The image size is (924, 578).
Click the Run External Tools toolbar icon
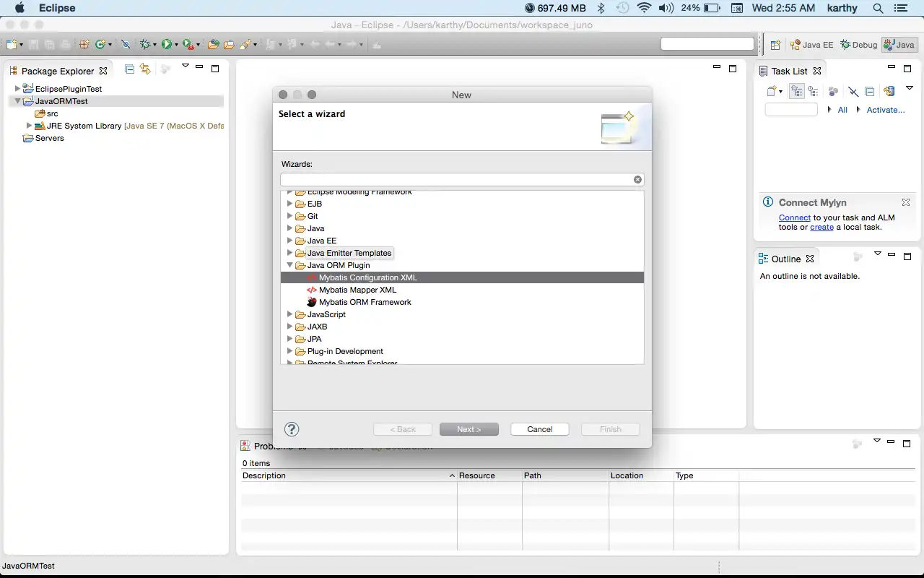(188, 45)
